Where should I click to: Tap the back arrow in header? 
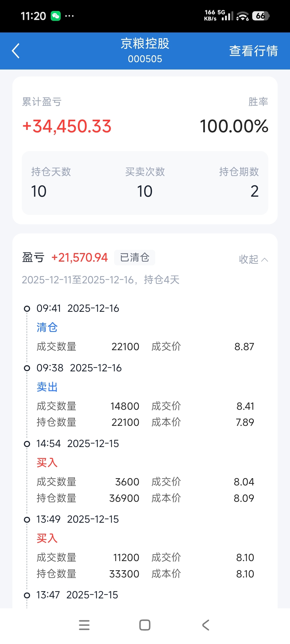(16, 51)
